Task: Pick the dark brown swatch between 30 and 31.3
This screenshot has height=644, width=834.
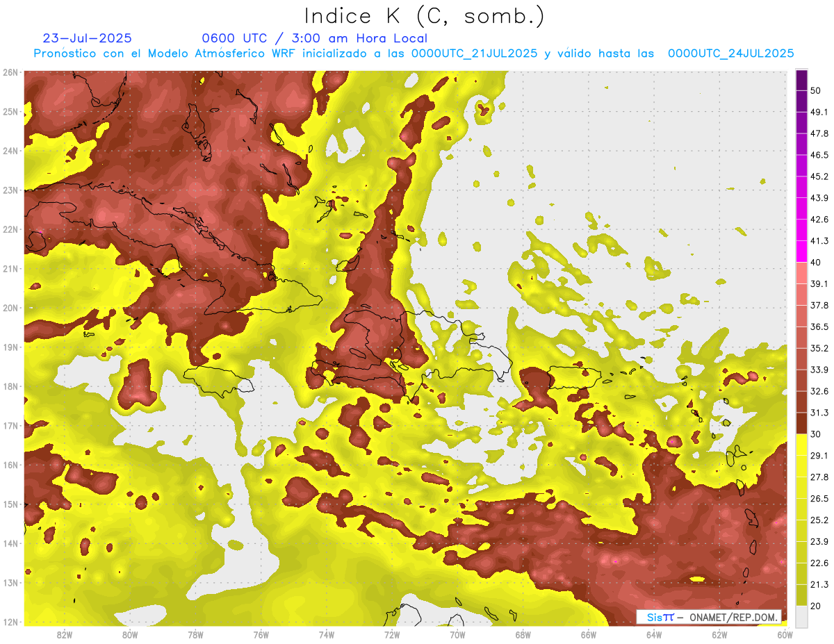Action: [801, 423]
